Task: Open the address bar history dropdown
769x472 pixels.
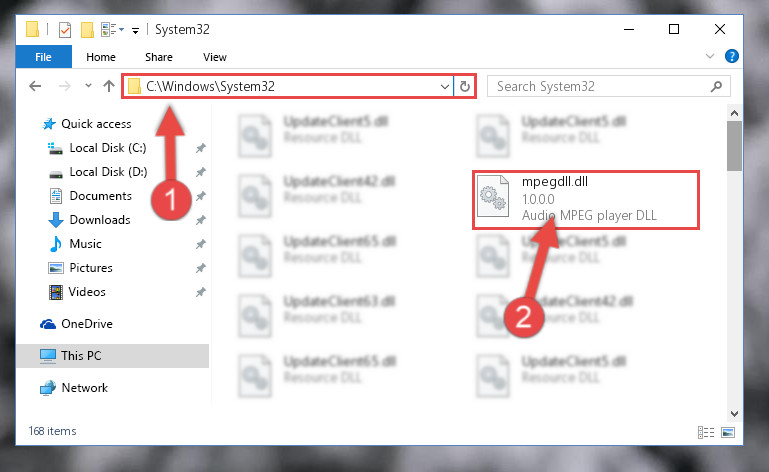Action: (x=444, y=87)
